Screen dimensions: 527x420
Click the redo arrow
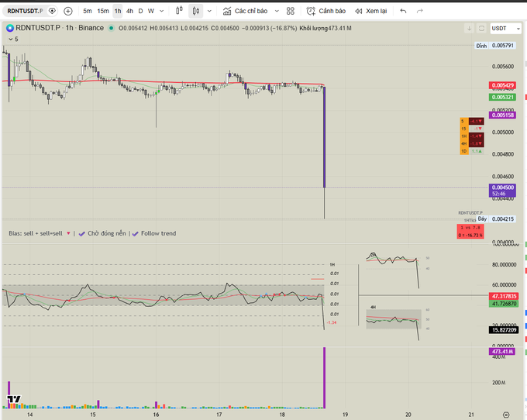(420, 11)
